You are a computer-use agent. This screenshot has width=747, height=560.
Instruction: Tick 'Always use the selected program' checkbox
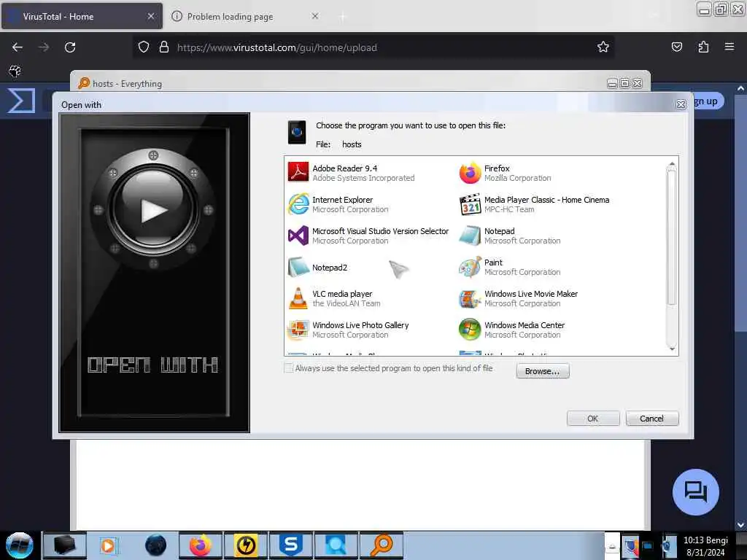tap(288, 368)
